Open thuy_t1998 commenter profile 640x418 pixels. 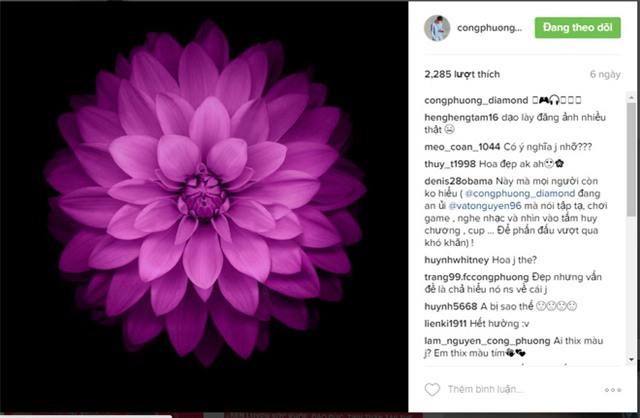(x=450, y=164)
